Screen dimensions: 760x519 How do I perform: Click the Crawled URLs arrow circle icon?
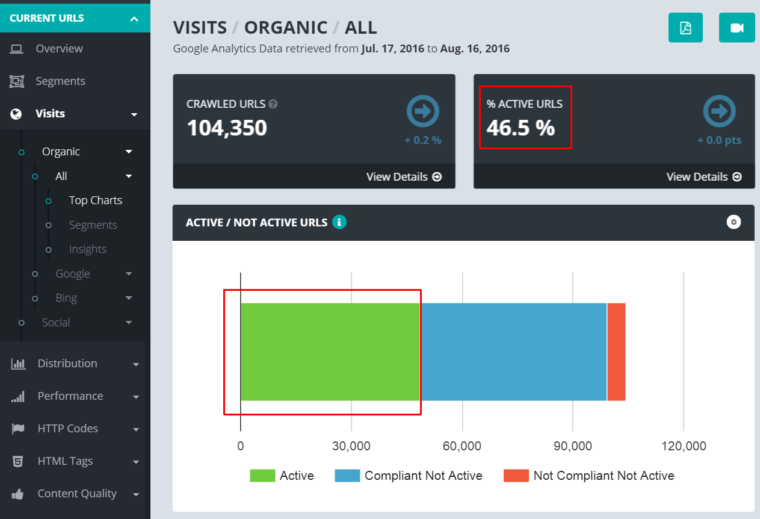click(x=423, y=111)
